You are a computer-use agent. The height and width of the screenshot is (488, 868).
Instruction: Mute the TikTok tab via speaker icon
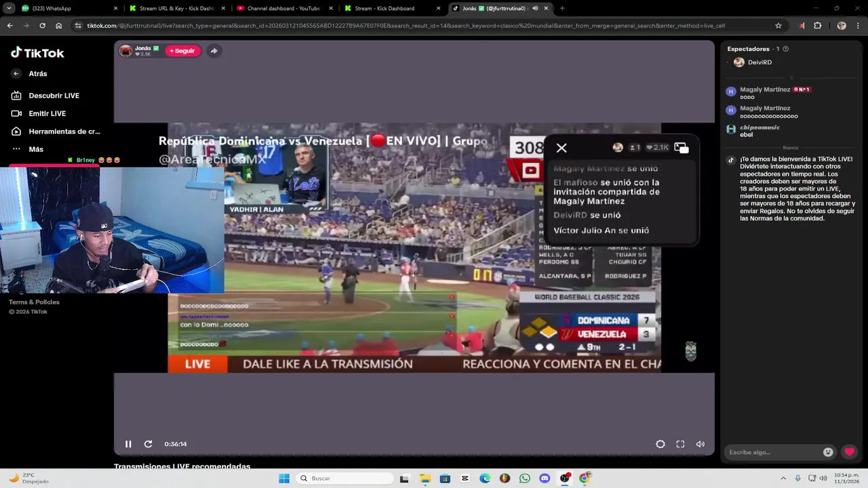click(535, 8)
